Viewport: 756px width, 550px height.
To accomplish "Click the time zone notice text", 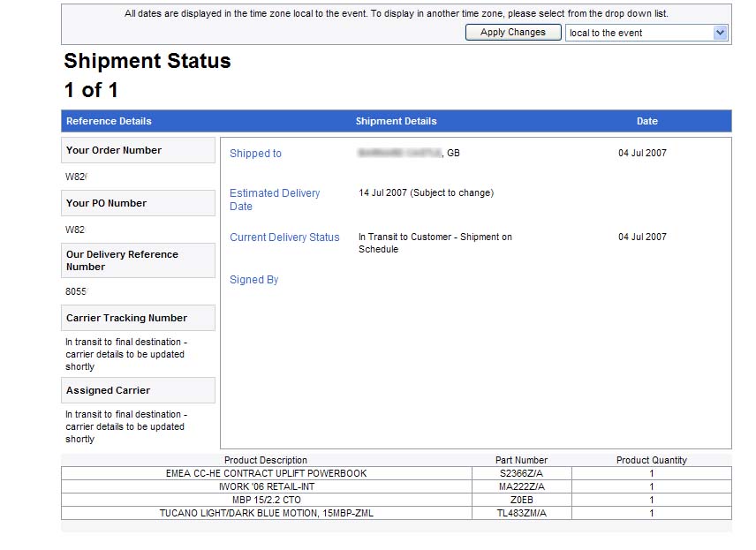I will pos(397,13).
